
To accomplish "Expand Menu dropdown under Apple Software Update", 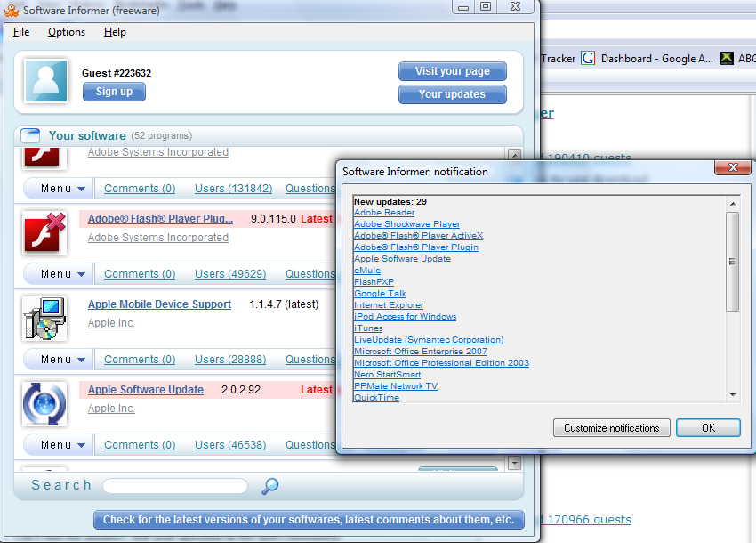I will point(59,445).
